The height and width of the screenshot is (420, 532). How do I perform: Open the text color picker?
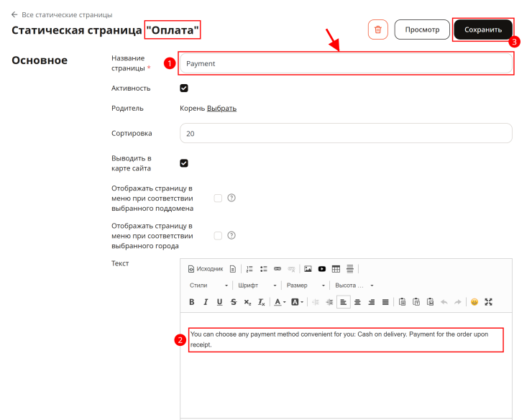click(x=280, y=302)
